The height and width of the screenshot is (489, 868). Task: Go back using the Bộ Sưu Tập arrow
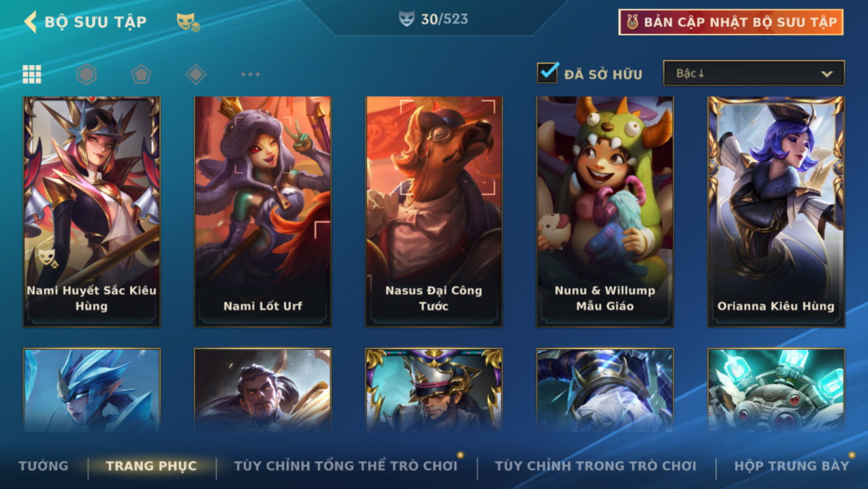[30, 22]
